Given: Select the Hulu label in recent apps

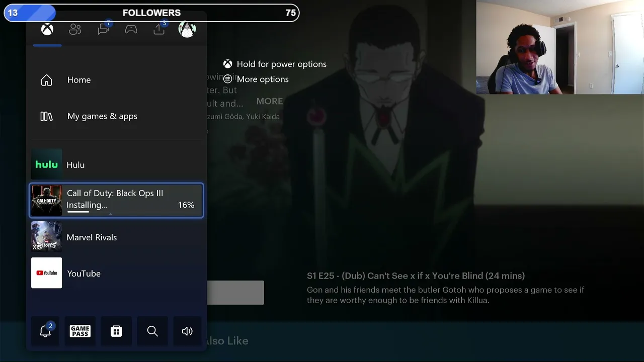Looking at the screenshot, I should [75, 165].
